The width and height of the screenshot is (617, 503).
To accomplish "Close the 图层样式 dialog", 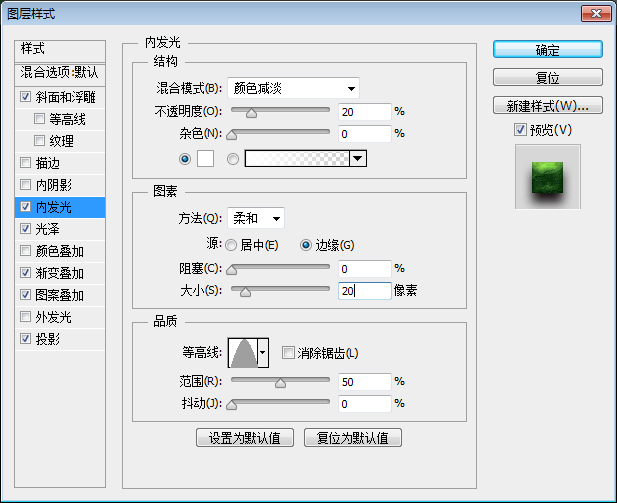I will (596, 13).
